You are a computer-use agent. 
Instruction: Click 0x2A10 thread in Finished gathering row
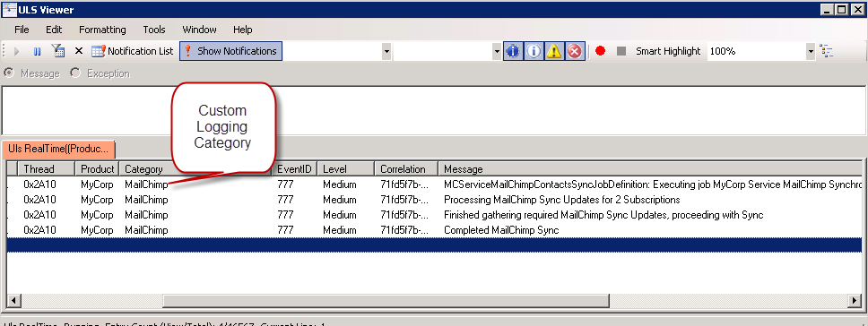click(39, 215)
